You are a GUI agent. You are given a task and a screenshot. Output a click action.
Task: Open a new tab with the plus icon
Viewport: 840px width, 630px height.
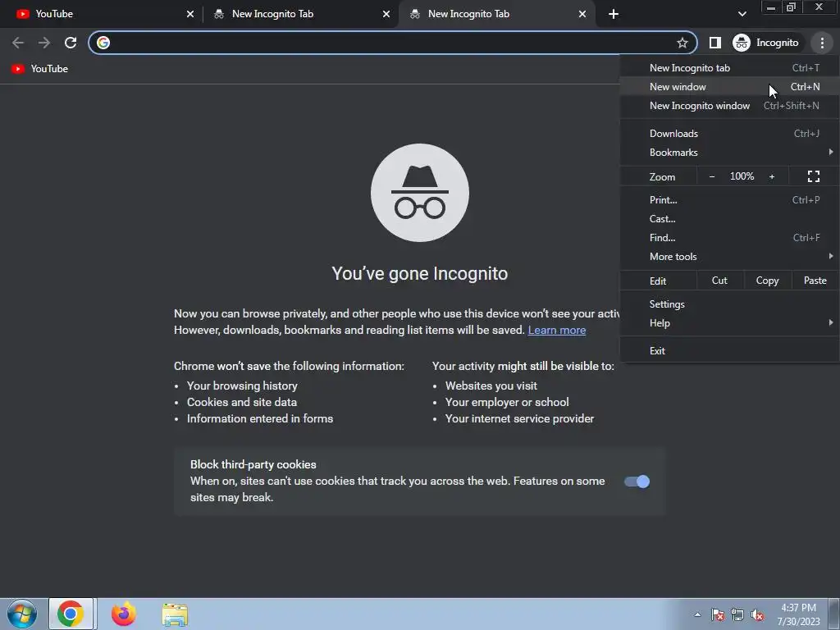tap(614, 14)
